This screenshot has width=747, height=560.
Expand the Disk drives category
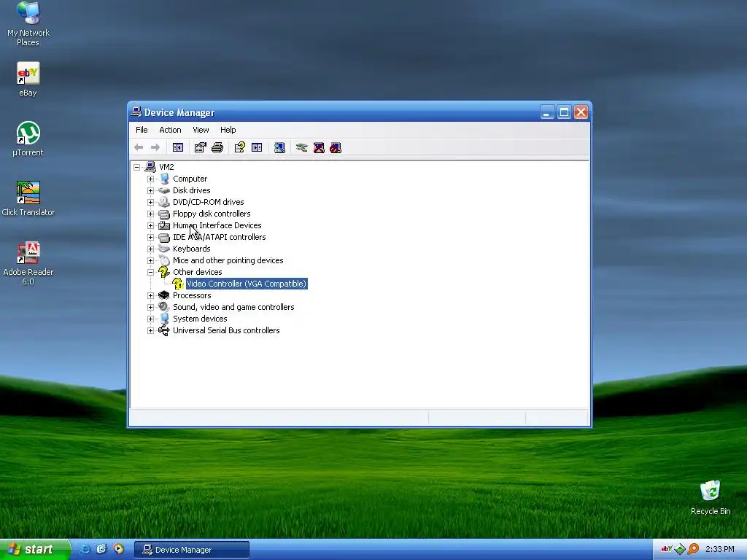pos(150,190)
